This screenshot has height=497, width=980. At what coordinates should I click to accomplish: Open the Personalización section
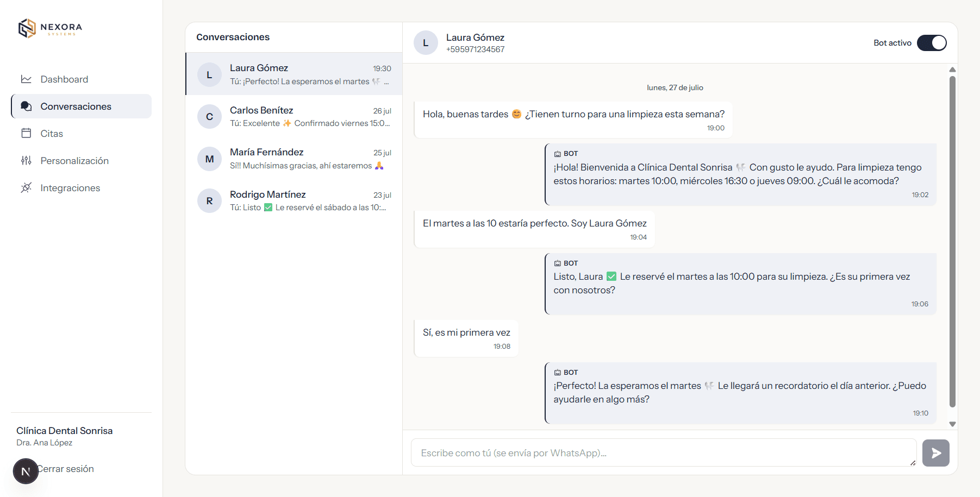click(81, 161)
